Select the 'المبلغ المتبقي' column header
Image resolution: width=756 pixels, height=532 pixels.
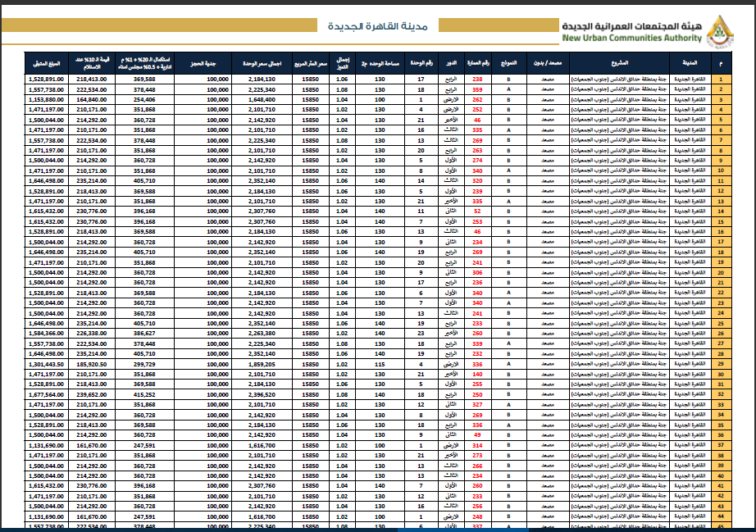click(x=46, y=63)
